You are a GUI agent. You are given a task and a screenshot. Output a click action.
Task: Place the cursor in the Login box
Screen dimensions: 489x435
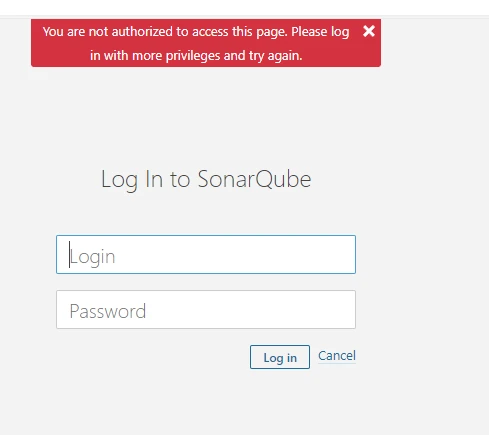pyautogui.click(x=206, y=254)
